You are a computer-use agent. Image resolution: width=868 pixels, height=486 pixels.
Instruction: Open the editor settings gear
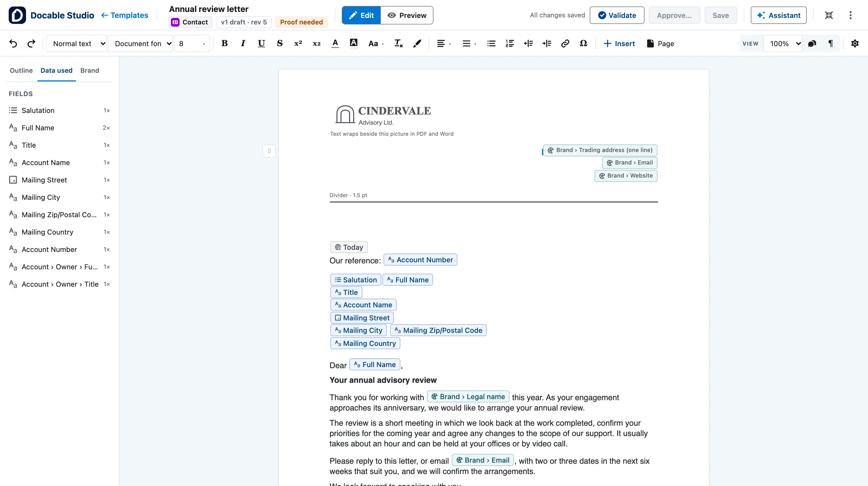click(855, 43)
